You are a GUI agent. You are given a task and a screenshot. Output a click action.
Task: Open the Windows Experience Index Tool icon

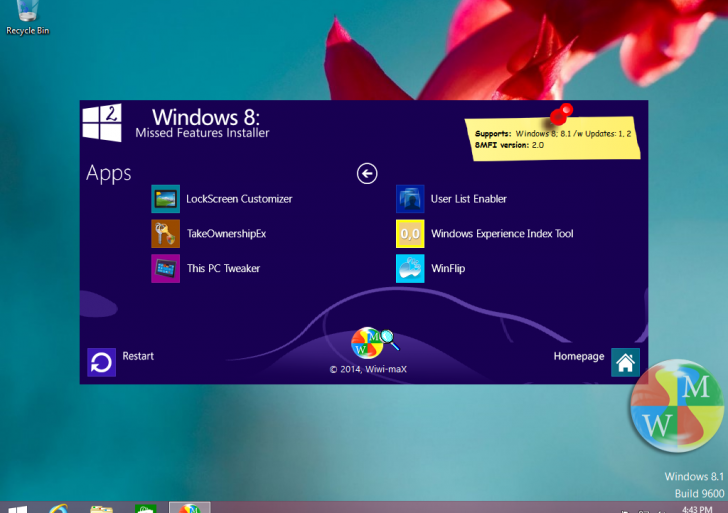pyautogui.click(x=410, y=234)
